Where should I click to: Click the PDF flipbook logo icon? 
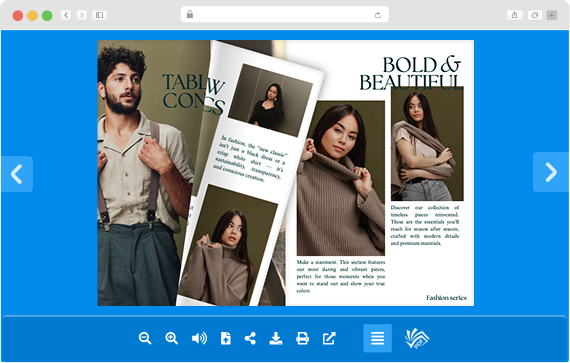tap(417, 338)
